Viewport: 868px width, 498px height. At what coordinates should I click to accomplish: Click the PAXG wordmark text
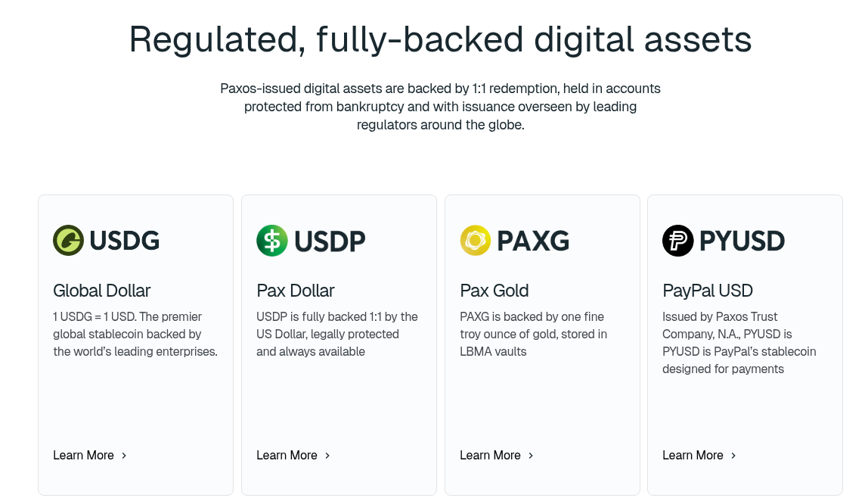pyautogui.click(x=532, y=241)
